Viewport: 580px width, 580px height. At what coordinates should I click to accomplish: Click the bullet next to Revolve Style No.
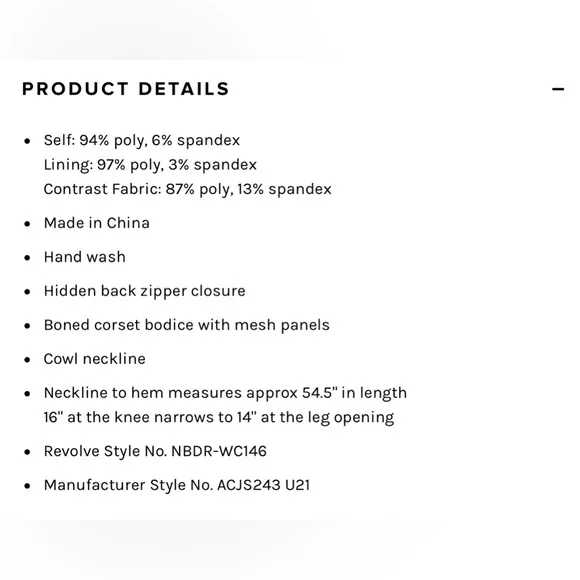coord(27,452)
